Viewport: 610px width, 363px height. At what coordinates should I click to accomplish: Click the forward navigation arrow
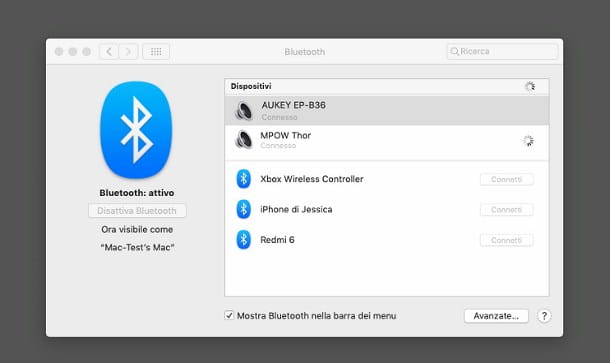pyautogui.click(x=128, y=51)
